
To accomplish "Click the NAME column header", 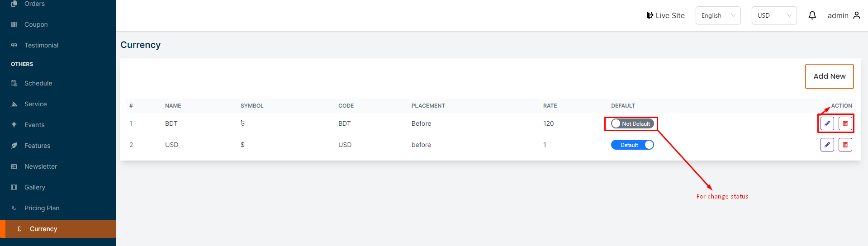I will point(173,106).
